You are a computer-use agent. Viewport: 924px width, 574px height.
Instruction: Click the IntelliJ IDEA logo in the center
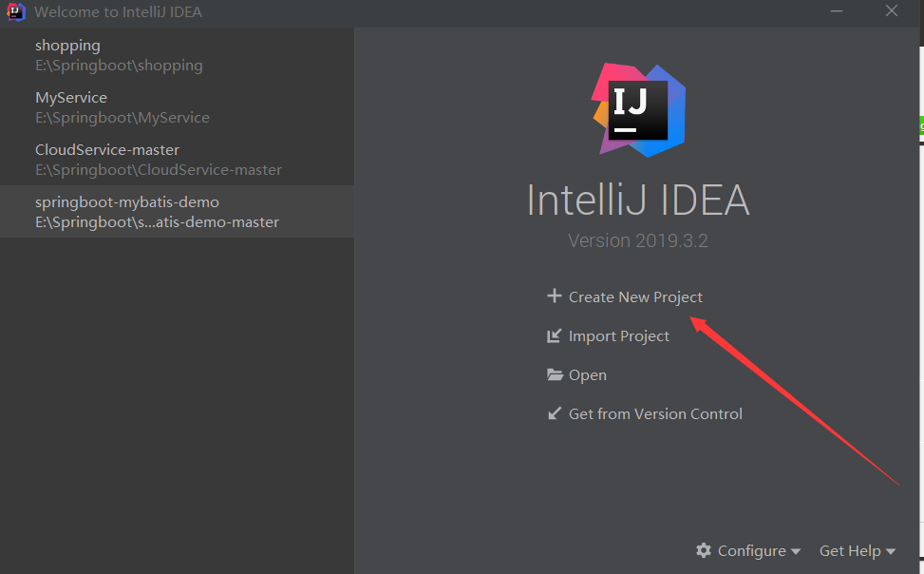[x=638, y=109]
